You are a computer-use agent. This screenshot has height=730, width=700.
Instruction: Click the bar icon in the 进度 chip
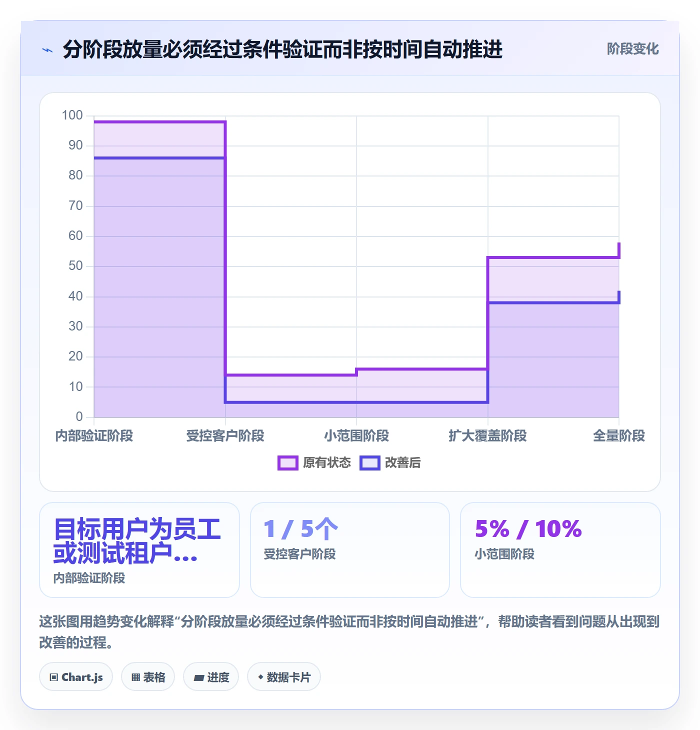point(199,678)
